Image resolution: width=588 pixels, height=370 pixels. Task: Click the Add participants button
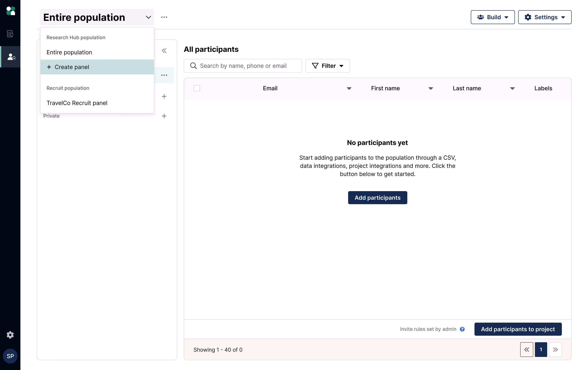pos(377,198)
